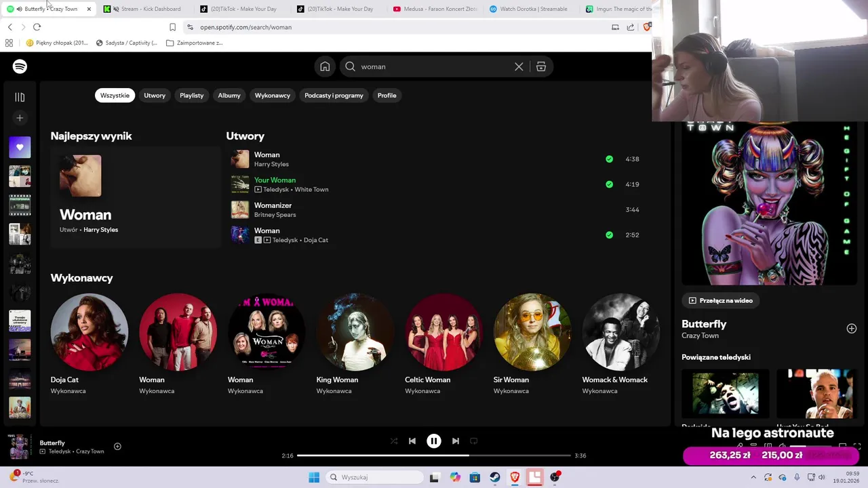Toggle repeat mode
Viewport: 868px width, 488px height.
[474, 441]
